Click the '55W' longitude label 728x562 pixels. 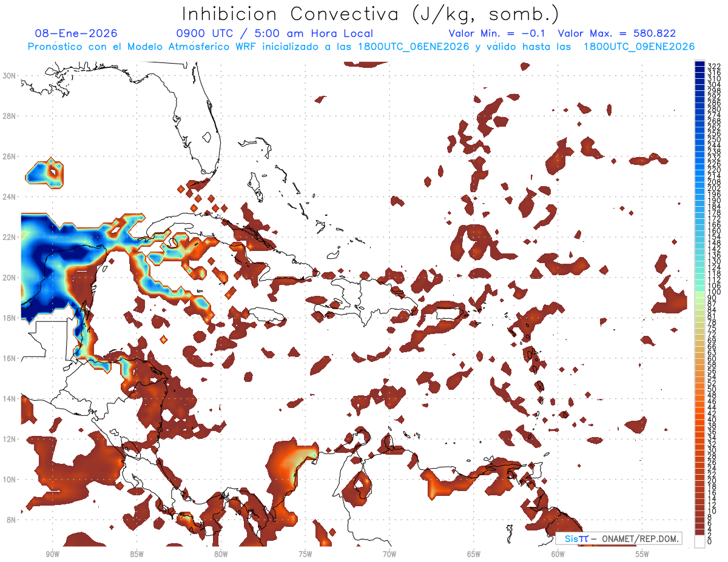pos(642,554)
